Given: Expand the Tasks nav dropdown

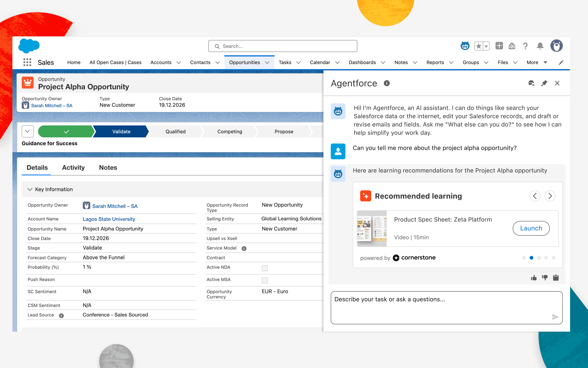Looking at the screenshot, I should 298,63.
